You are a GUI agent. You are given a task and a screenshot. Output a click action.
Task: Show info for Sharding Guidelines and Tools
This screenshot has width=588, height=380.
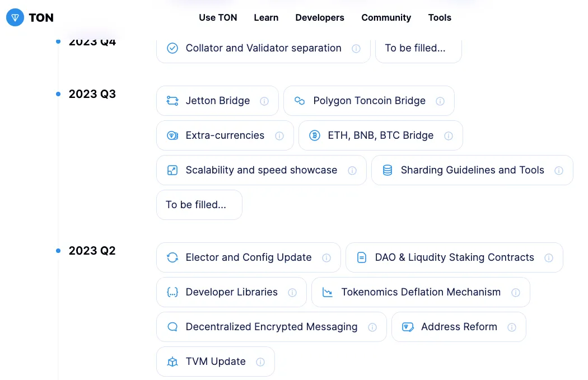pyautogui.click(x=559, y=171)
